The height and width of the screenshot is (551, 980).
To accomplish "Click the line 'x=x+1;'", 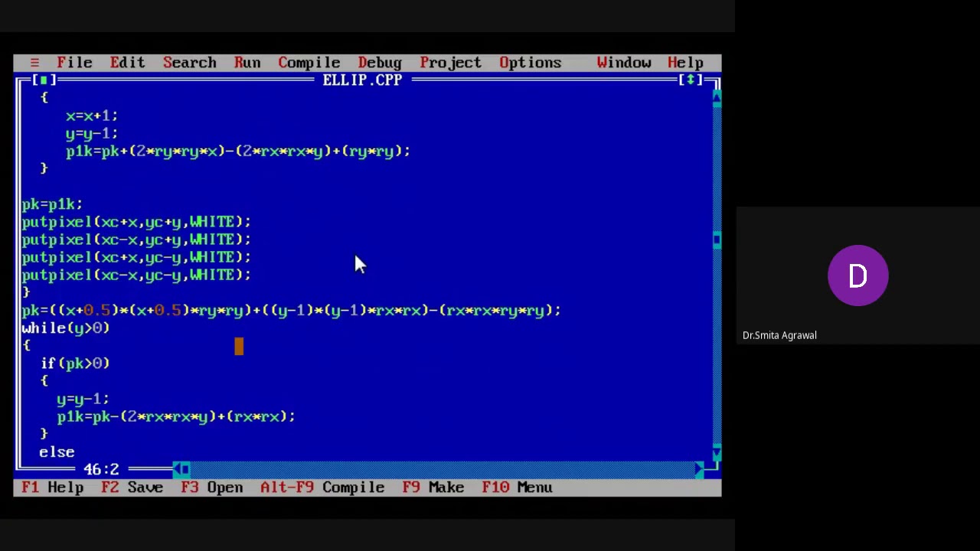I will [x=92, y=116].
